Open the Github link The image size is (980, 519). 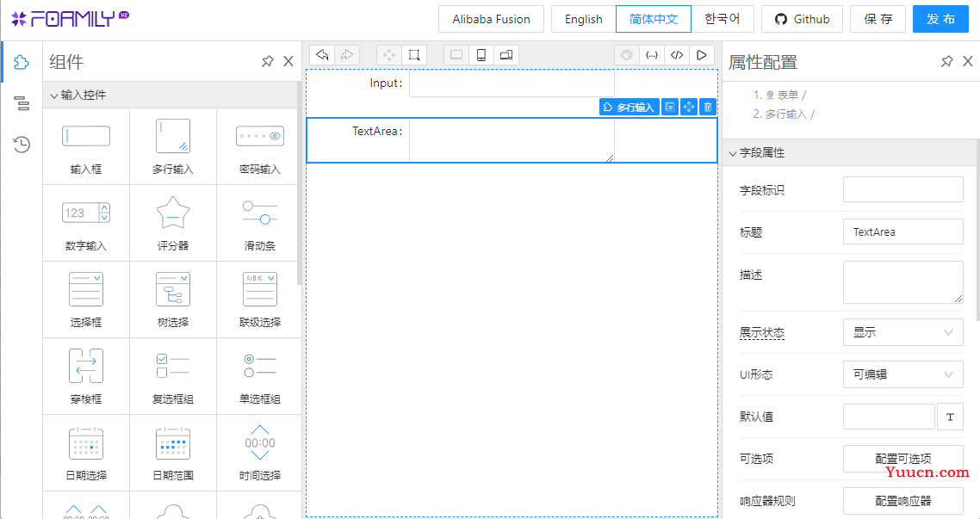pyautogui.click(x=802, y=19)
